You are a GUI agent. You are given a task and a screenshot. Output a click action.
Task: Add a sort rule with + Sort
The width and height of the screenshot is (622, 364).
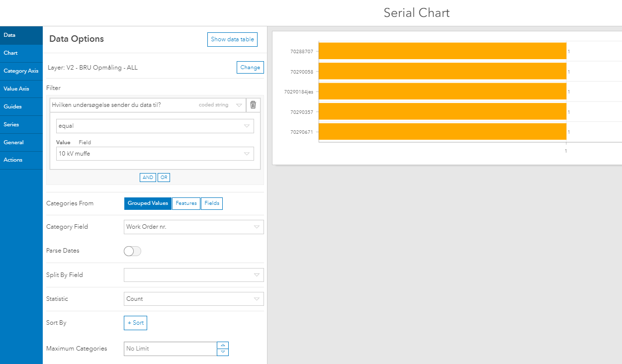[135, 323]
